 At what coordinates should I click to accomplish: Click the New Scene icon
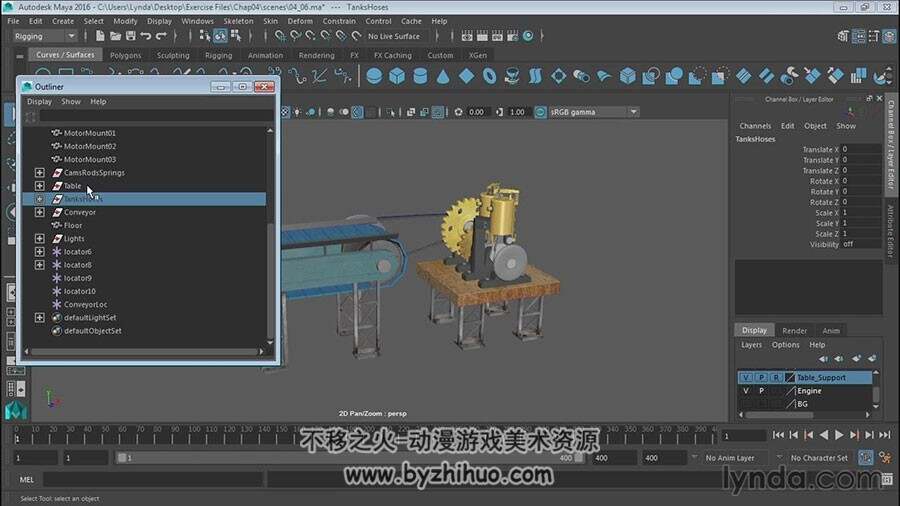click(100, 36)
